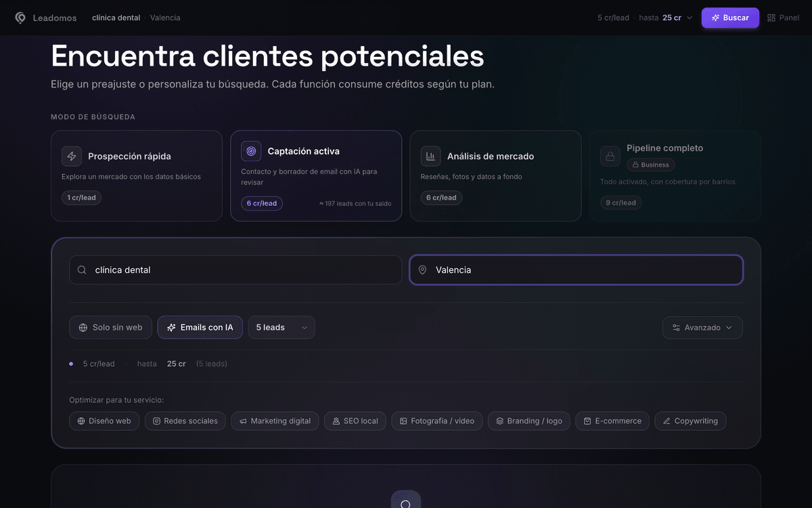812x508 pixels.
Task: Click the person icon on SEO local
Action: coord(336,421)
